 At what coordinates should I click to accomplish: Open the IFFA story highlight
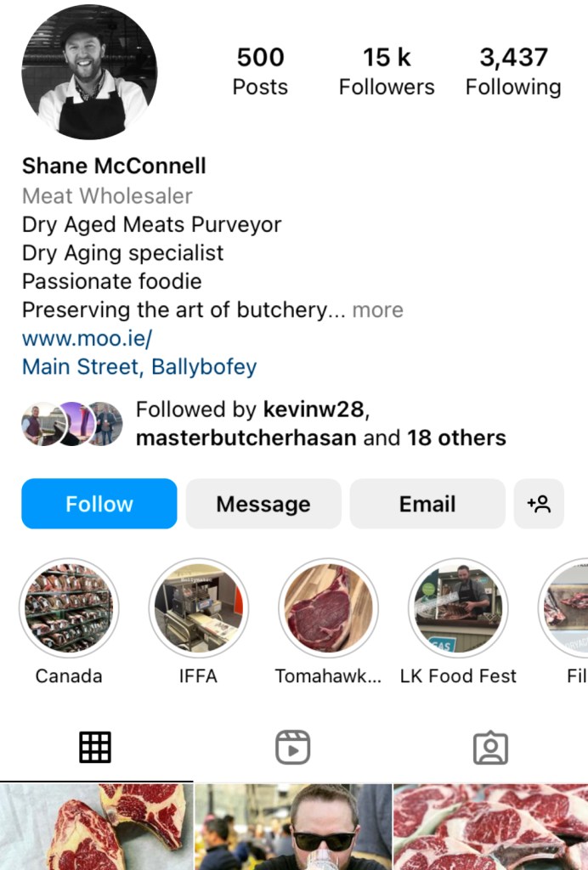point(199,608)
